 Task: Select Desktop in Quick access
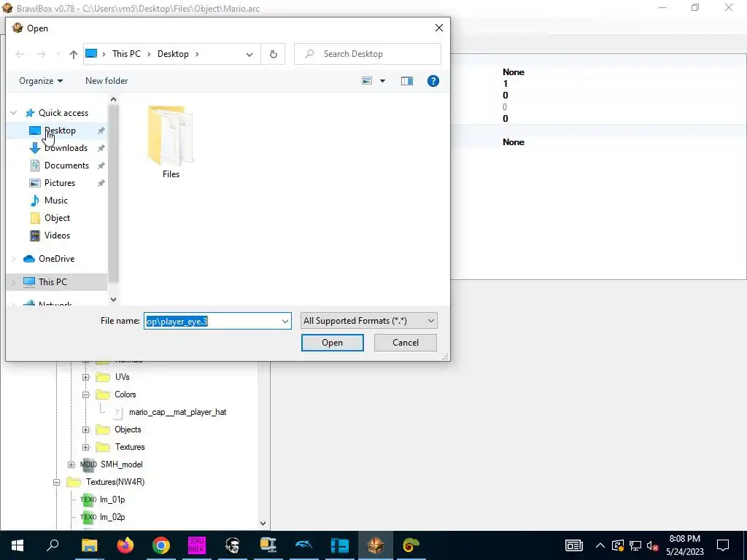point(60,131)
